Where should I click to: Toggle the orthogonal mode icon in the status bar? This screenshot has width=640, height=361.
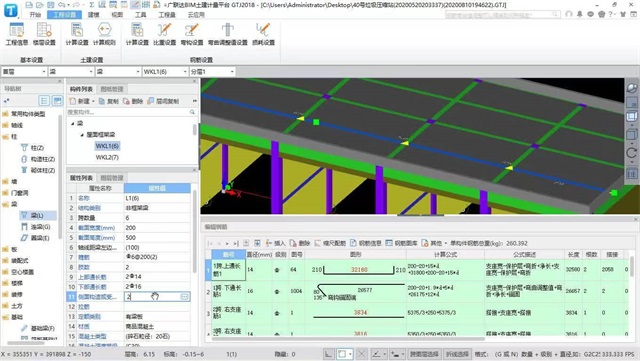tap(329, 354)
